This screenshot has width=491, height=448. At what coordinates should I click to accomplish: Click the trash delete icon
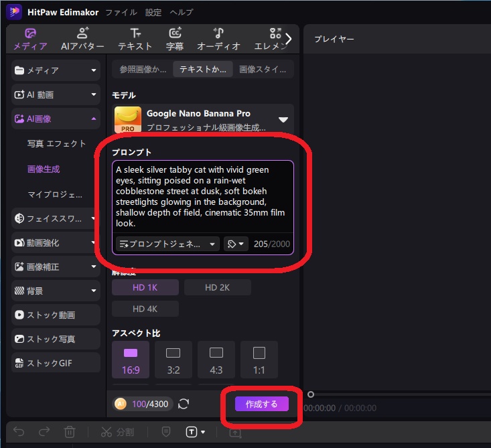tap(70, 432)
